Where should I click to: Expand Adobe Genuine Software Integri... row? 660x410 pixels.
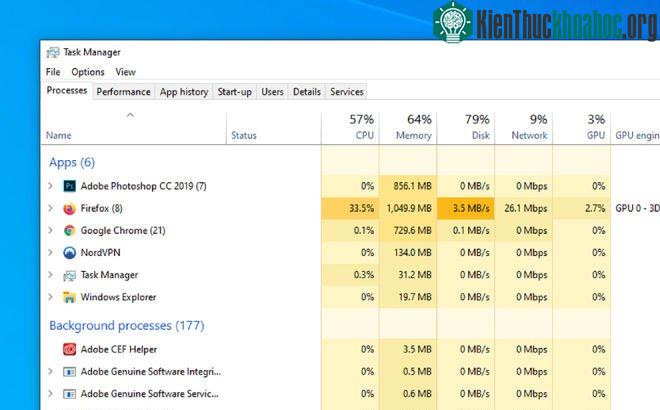pos(51,372)
